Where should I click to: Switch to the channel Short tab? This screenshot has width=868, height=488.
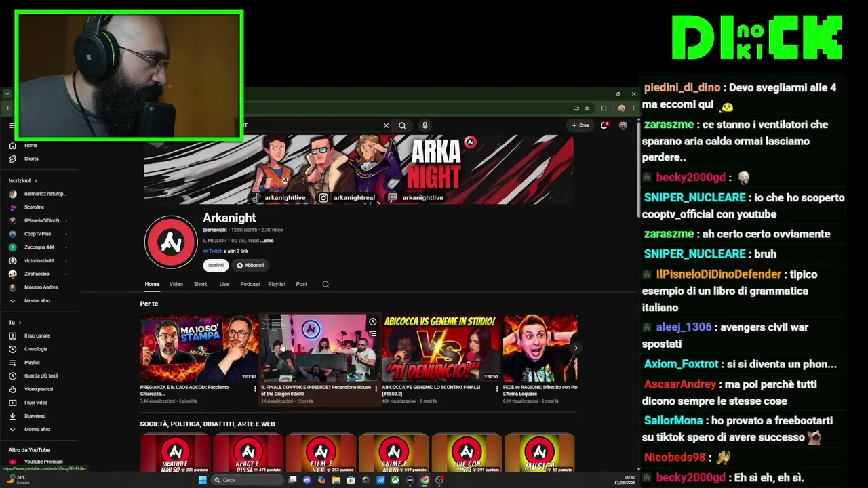[200, 284]
